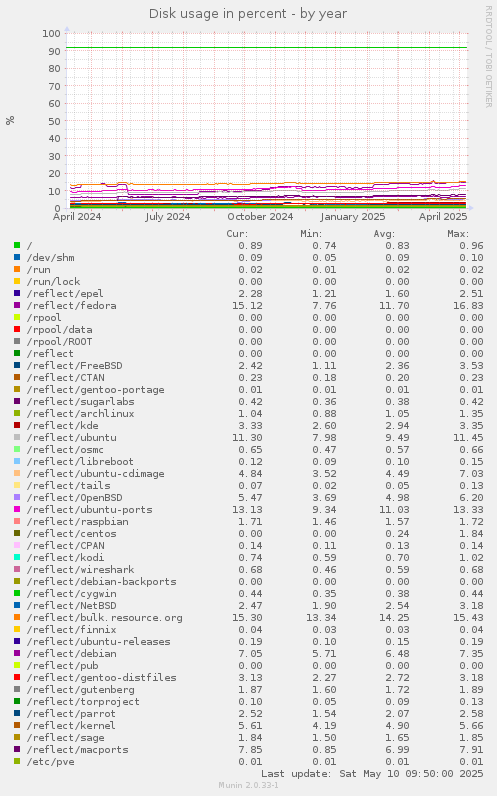Click the /rpool/ROOT legend label

point(59,342)
